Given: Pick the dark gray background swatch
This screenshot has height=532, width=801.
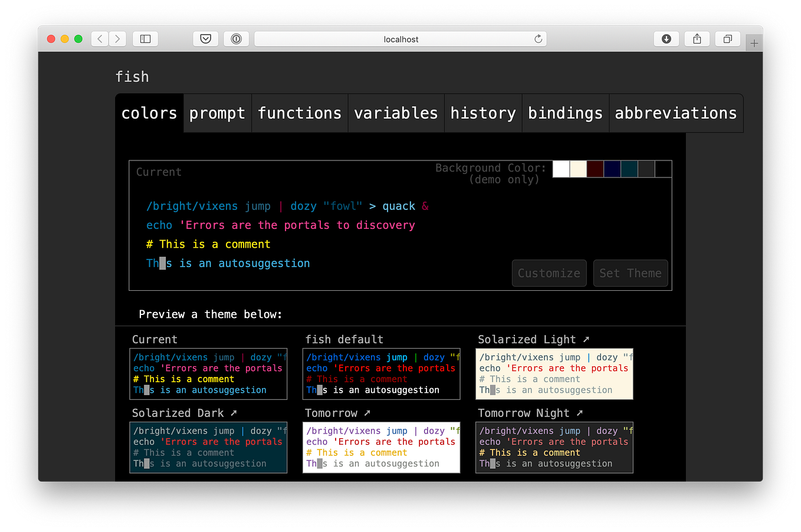Looking at the screenshot, I should (646, 169).
